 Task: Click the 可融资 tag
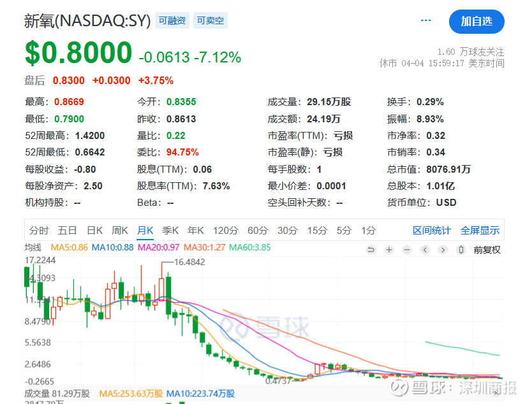pyautogui.click(x=172, y=20)
